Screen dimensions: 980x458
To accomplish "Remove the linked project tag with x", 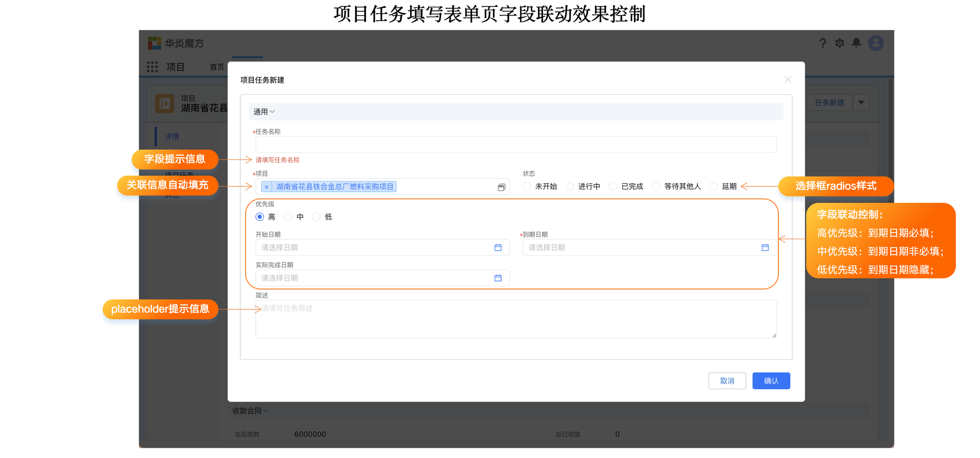I will coord(266,186).
